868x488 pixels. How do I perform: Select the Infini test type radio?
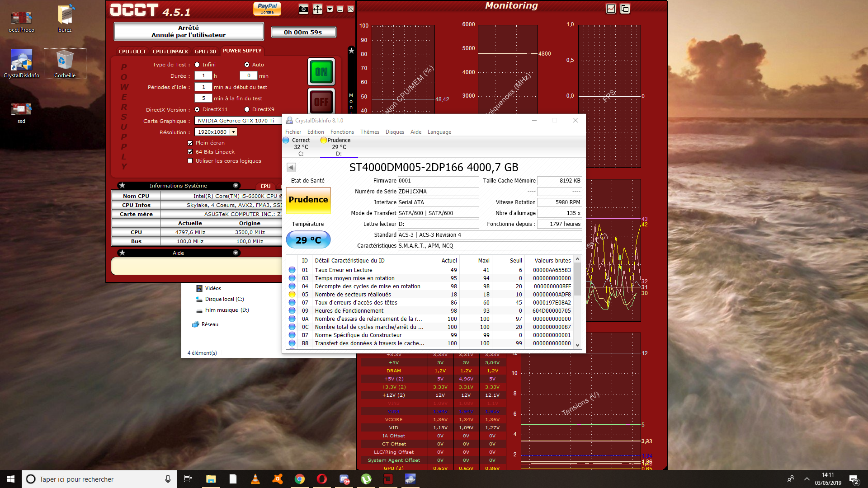click(197, 65)
